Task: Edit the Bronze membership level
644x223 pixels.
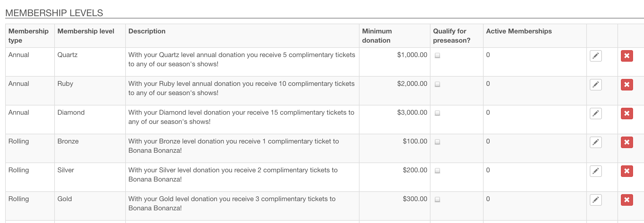Action: tap(596, 142)
